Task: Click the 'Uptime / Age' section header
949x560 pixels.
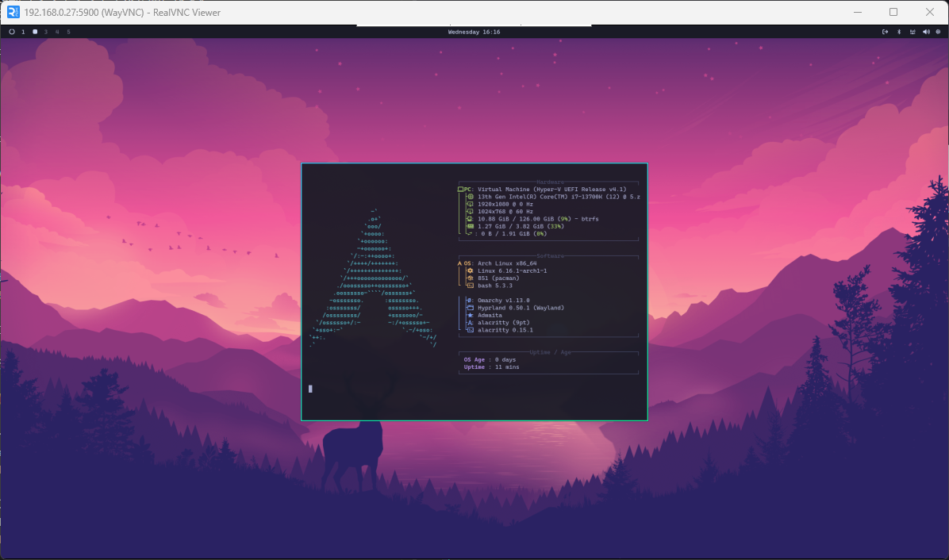Action: point(550,352)
